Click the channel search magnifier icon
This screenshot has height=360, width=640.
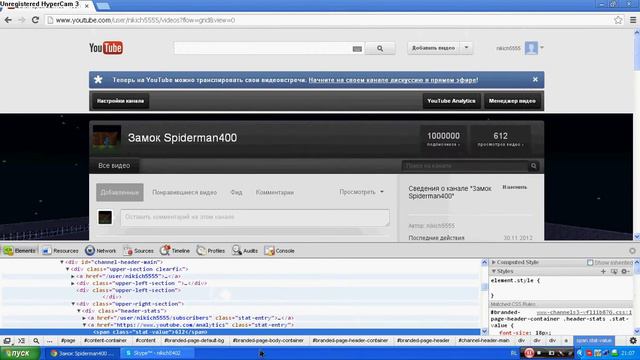tap(533, 166)
